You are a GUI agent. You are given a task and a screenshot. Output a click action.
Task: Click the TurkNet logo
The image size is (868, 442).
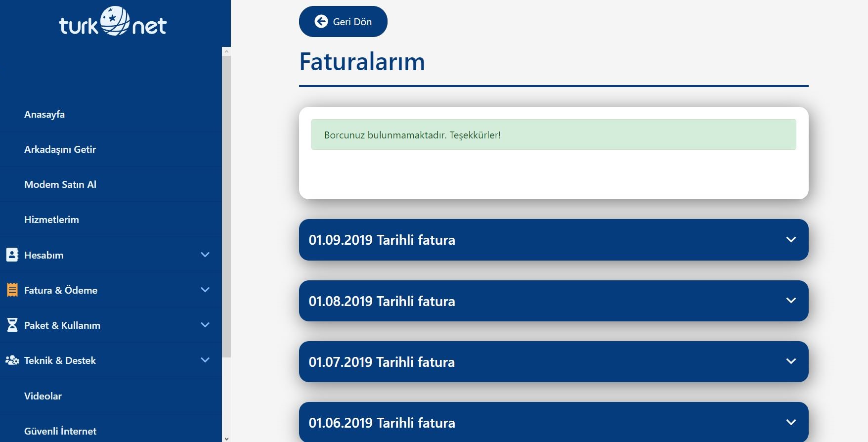(113, 21)
